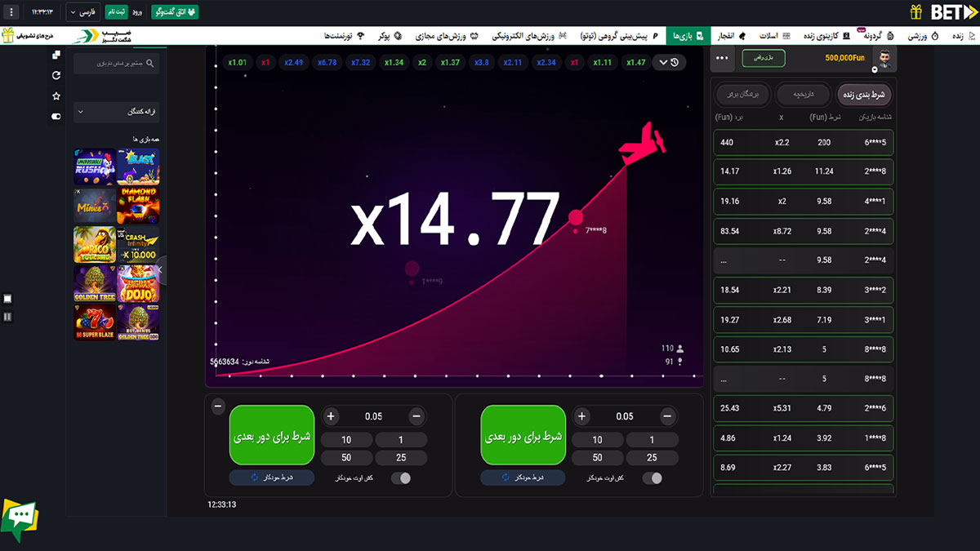980x551 pixels.
Task: Open the green live chat bubble icon
Action: (x=20, y=519)
